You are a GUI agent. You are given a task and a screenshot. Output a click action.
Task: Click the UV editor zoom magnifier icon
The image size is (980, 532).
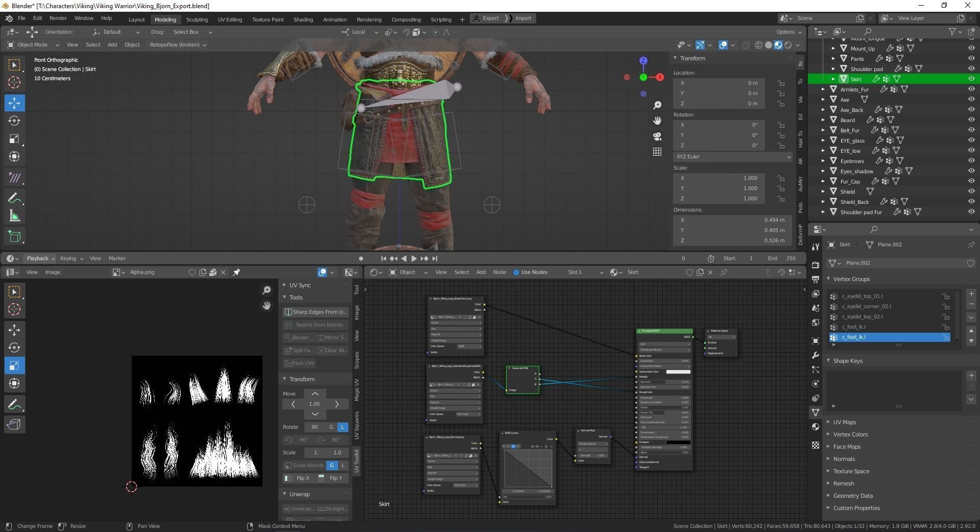pyautogui.click(x=267, y=290)
